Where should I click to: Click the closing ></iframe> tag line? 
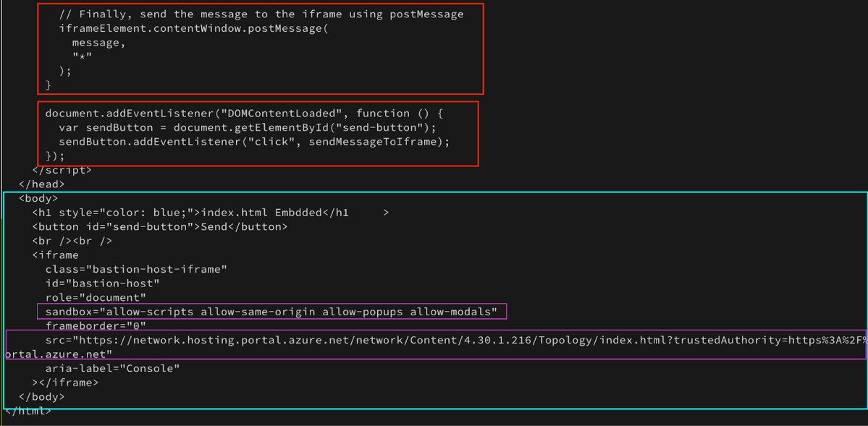coord(65,383)
